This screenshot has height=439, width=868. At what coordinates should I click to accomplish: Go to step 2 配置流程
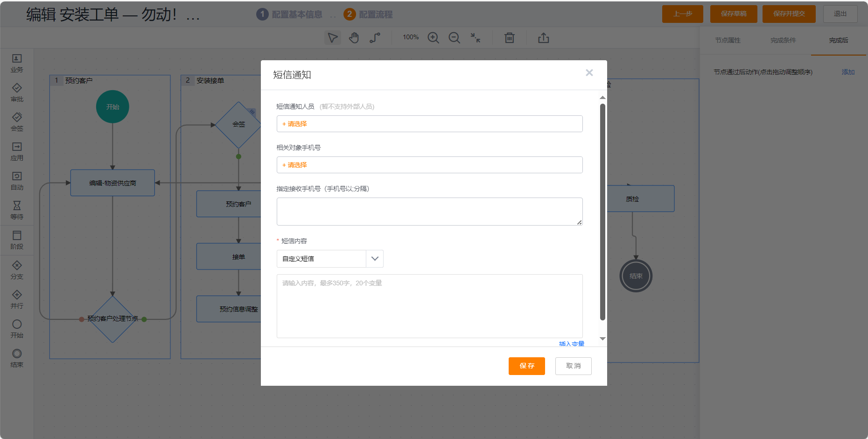pos(368,14)
